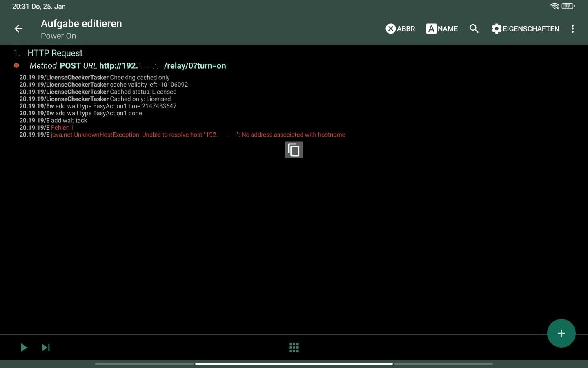Tap the action number 1 label
The height and width of the screenshot is (368, 588).
pos(16,53)
